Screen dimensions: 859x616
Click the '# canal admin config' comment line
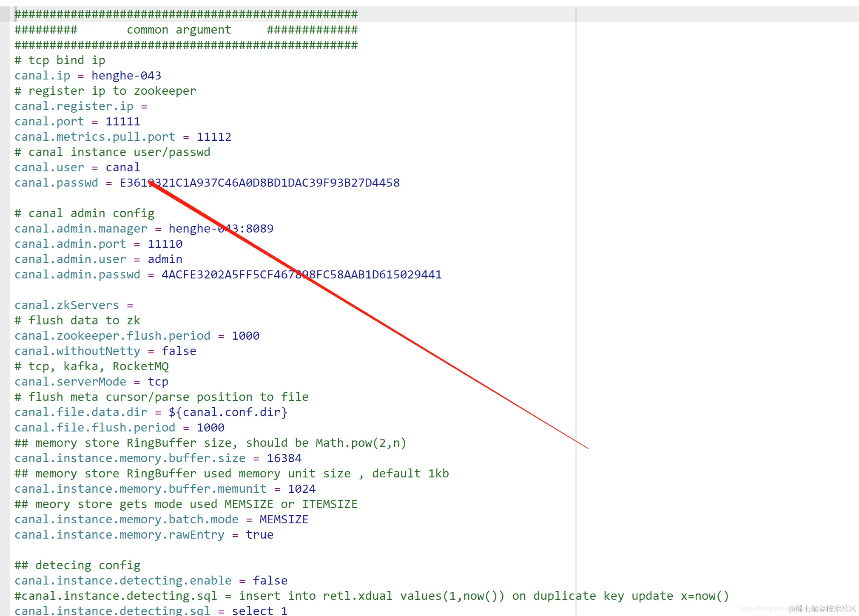coord(84,213)
